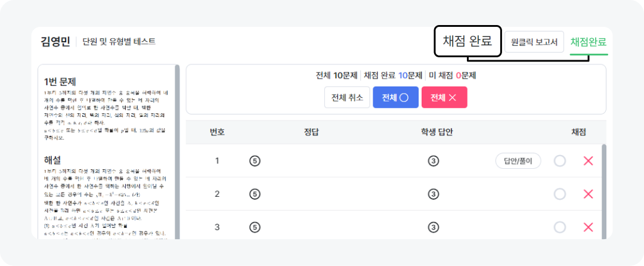Click the left problem panel scrollbar
This screenshot has width=644, height=266.
[x=177, y=149]
